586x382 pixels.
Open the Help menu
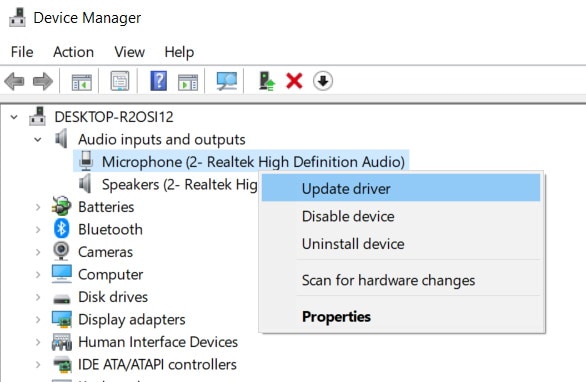179,52
